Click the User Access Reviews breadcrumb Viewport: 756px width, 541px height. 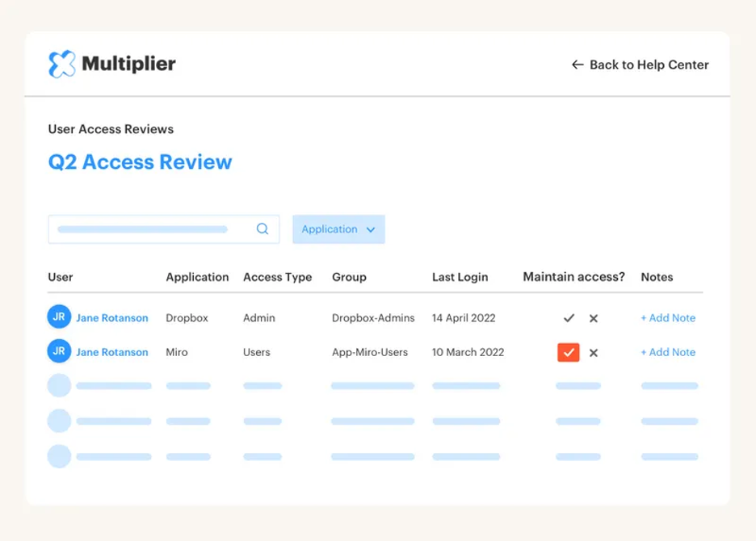click(111, 129)
